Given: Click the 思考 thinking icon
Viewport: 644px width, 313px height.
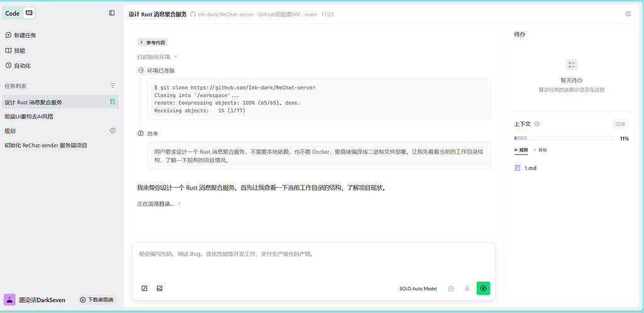Looking at the screenshot, I should click(x=140, y=134).
